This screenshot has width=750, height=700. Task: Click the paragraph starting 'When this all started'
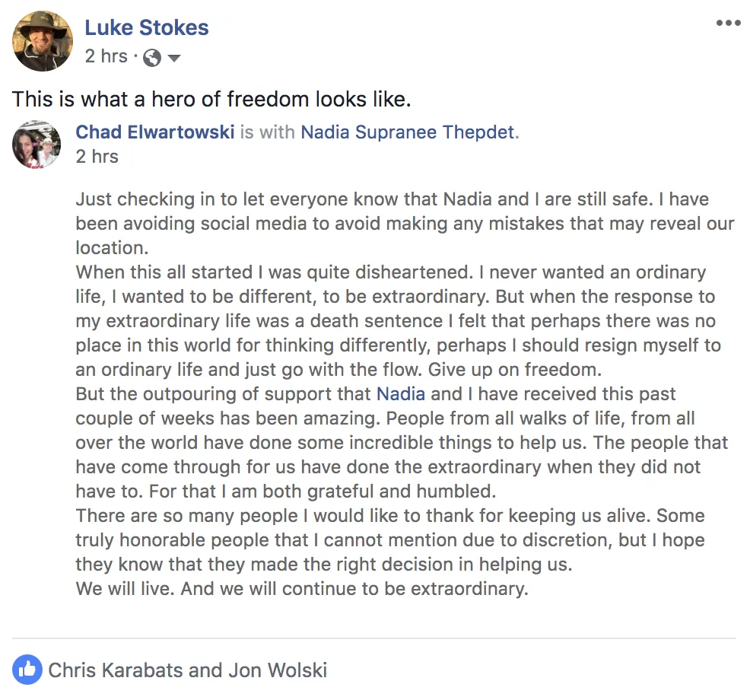coord(398,320)
